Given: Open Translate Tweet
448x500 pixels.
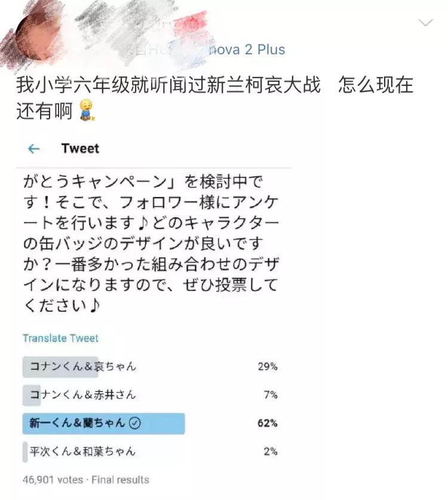Looking at the screenshot, I should click(x=59, y=338).
